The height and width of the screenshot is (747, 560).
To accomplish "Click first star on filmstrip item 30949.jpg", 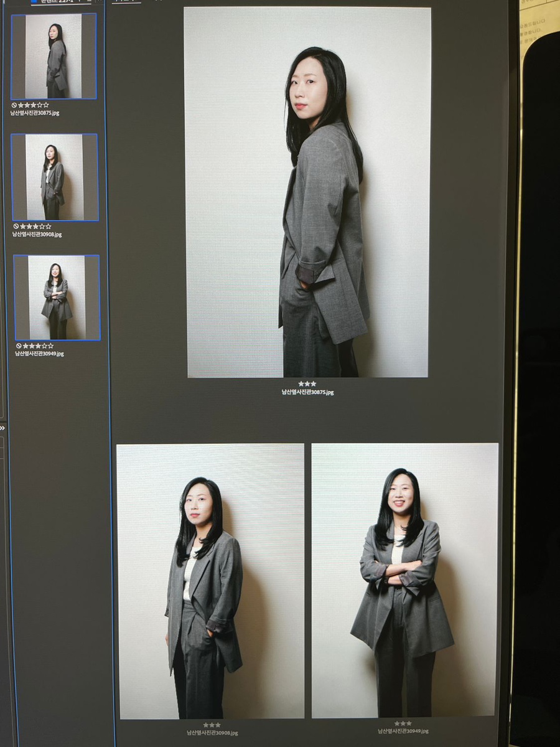I will click(26, 345).
